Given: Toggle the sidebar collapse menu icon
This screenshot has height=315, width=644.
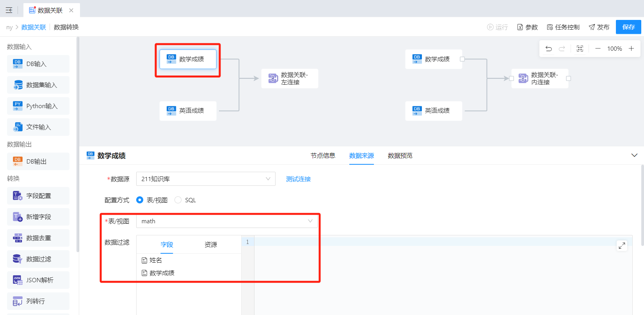Looking at the screenshot, I should 9,10.
